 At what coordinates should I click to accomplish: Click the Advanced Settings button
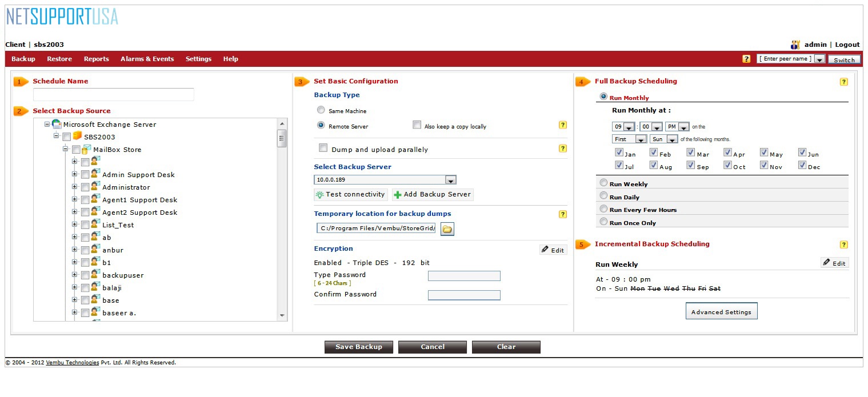point(721,312)
